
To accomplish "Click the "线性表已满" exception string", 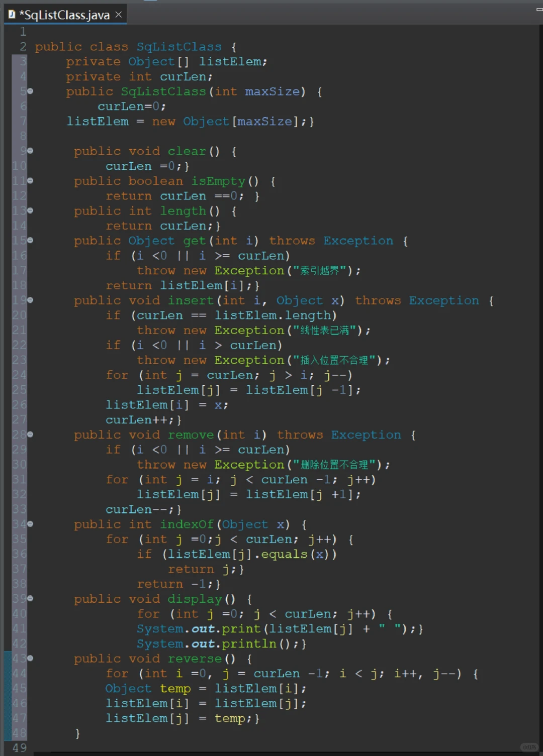I will 324,331.
